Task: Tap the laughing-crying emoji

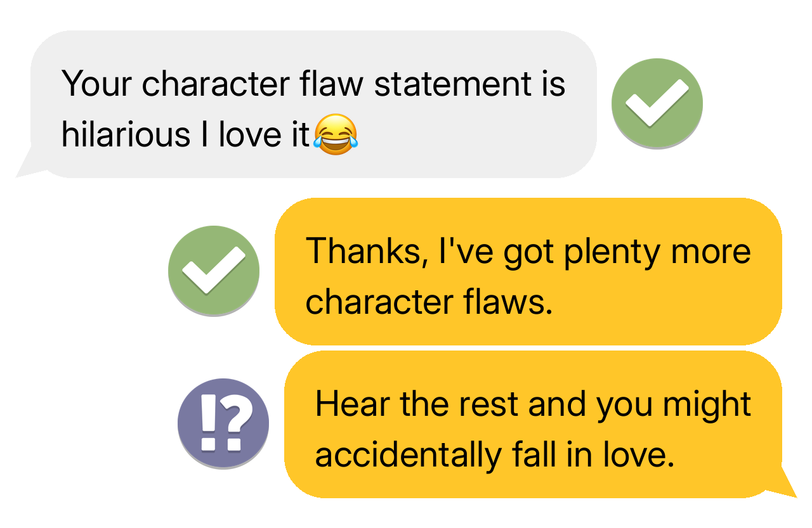Action: (x=336, y=135)
